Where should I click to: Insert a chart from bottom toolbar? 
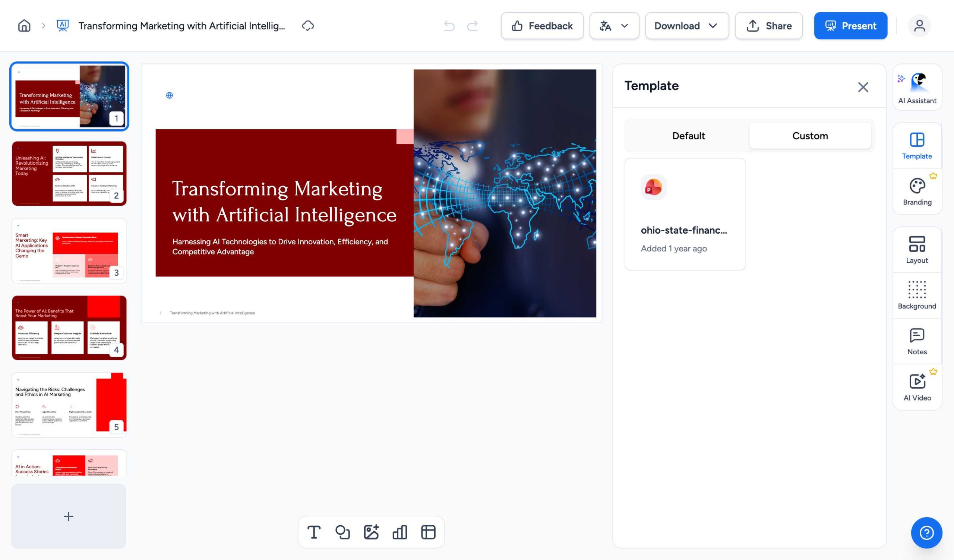click(x=400, y=532)
